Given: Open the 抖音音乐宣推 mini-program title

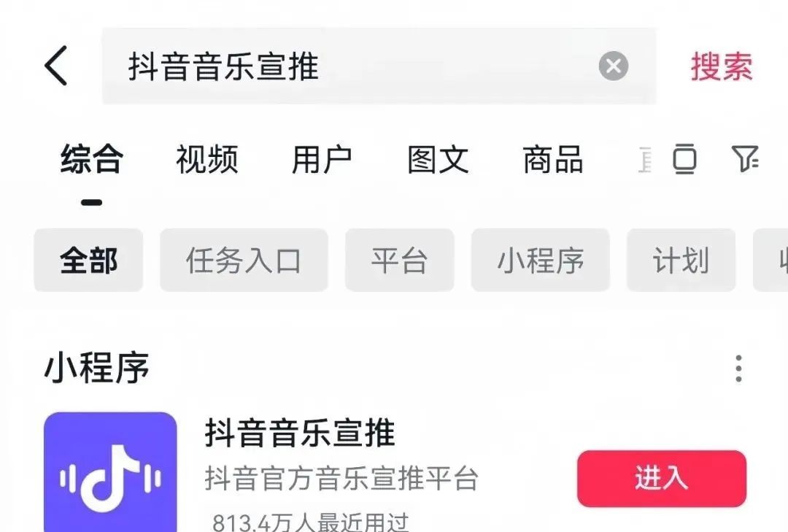Looking at the screenshot, I should (x=300, y=433).
